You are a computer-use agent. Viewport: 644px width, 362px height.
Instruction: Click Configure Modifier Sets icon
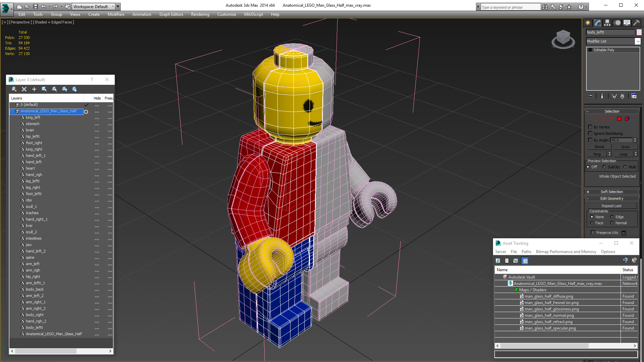click(x=634, y=96)
